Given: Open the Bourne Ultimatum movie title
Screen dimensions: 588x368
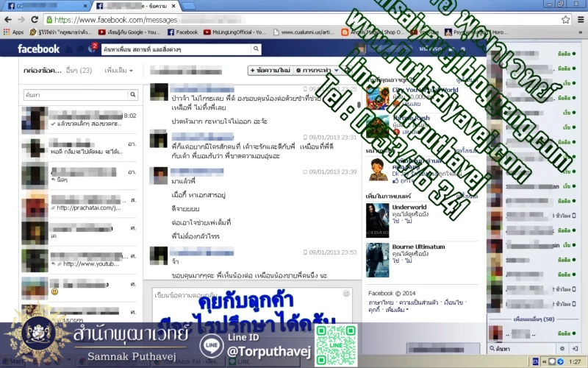Looking at the screenshot, I should [418, 247].
